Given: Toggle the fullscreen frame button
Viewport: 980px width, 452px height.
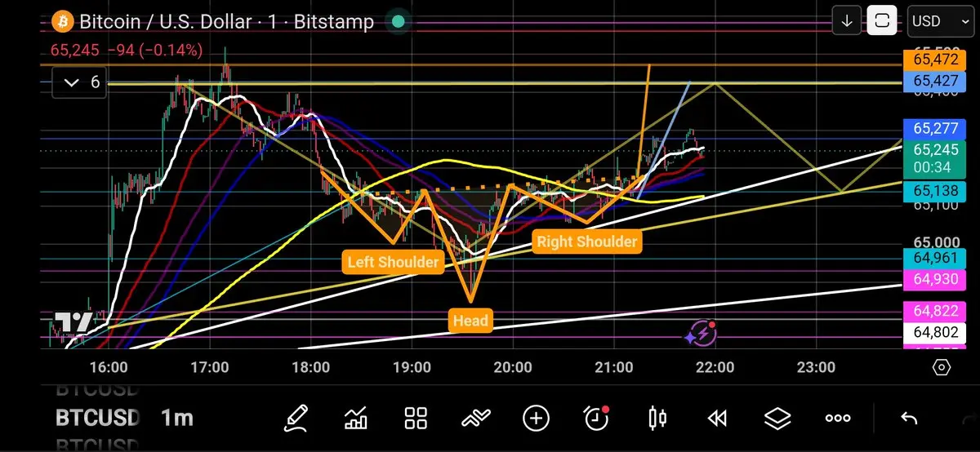Looking at the screenshot, I should (x=882, y=21).
